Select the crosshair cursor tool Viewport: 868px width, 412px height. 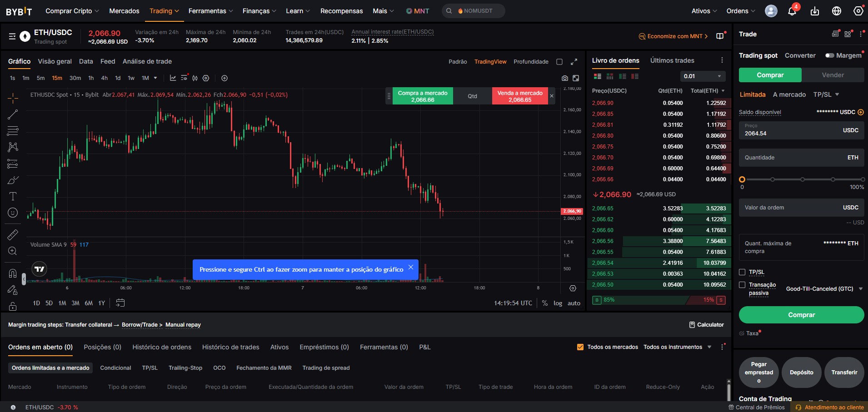(x=12, y=98)
